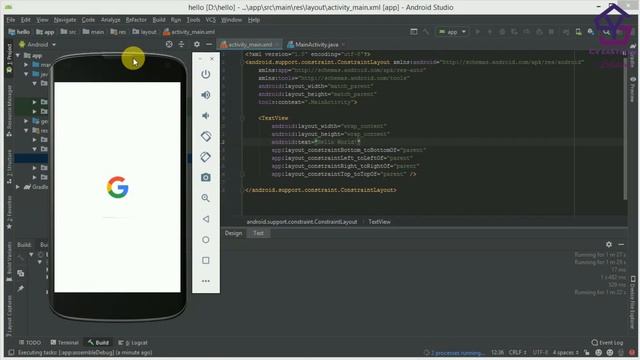Tap emulator Back triangle button

pos(206,219)
